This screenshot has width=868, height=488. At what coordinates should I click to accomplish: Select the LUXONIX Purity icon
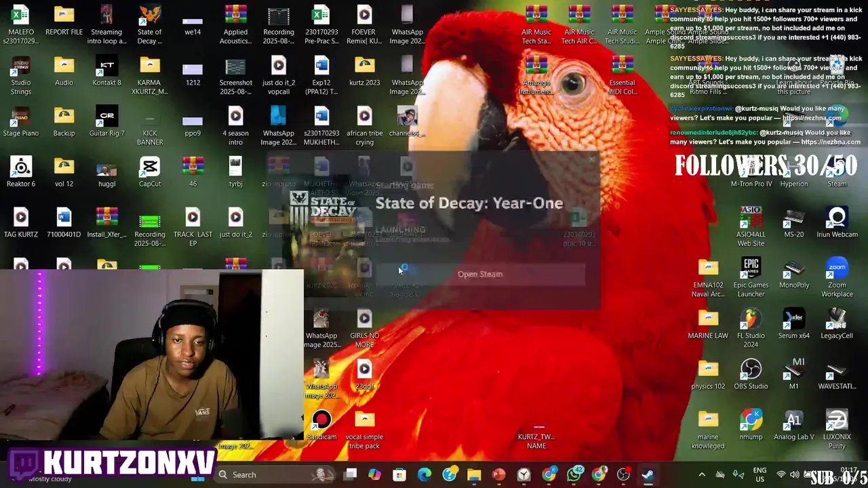[x=837, y=430]
